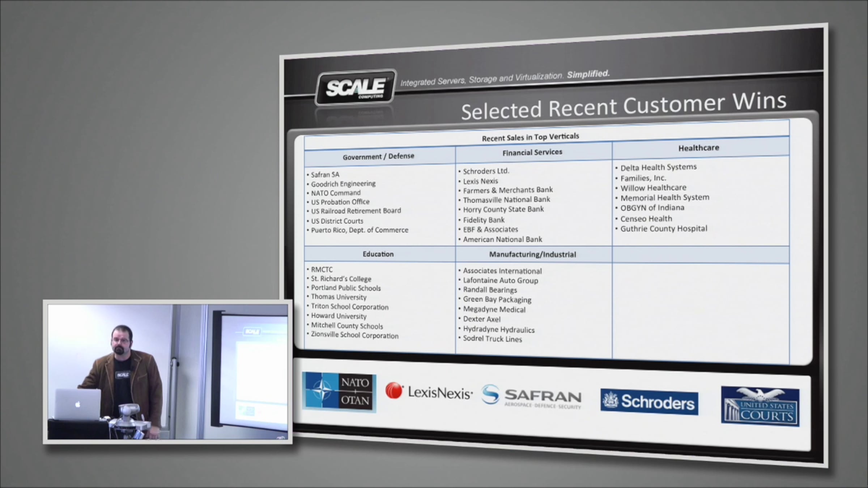This screenshot has width=868, height=488.
Task: Select the "Financial Services" column header
Action: [x=532, y=153]
